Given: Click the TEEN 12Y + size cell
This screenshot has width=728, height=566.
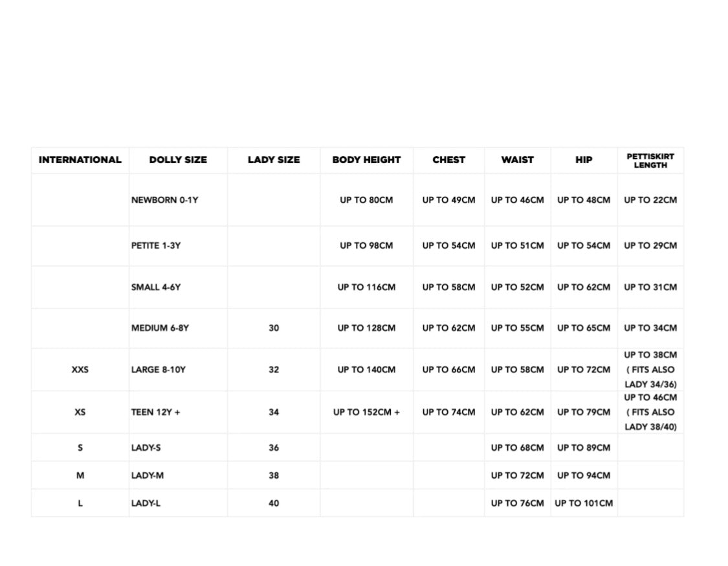Looking at the screenshot, I should (x=155, y=412).
